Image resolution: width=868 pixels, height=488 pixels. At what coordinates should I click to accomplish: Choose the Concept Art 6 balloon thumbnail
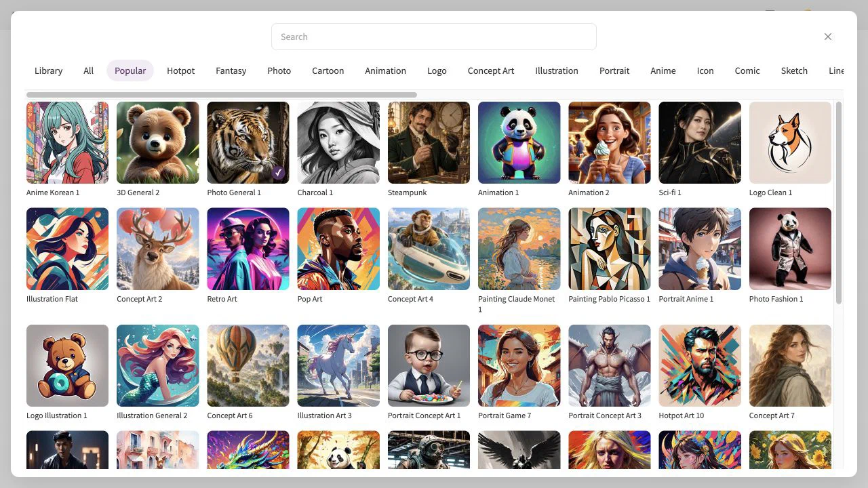click(248, 365)
